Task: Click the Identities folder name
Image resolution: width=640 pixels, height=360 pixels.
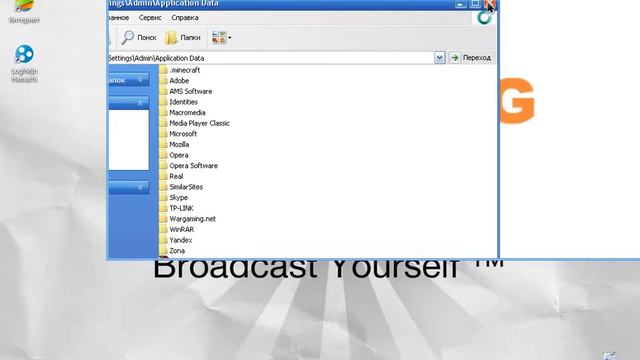Action: (183, 102)
